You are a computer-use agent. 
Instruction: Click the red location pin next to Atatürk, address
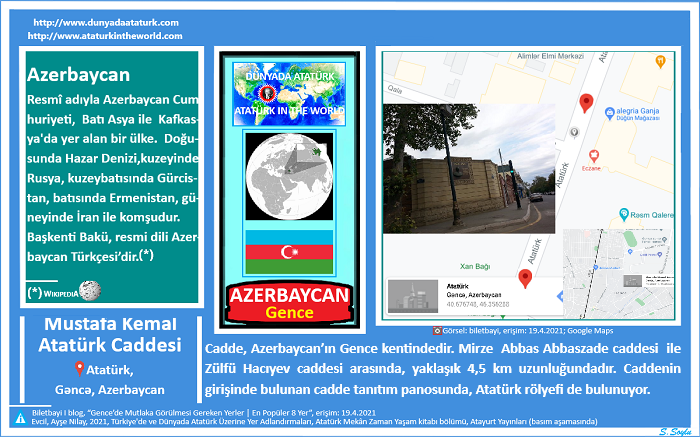[79, 369]
